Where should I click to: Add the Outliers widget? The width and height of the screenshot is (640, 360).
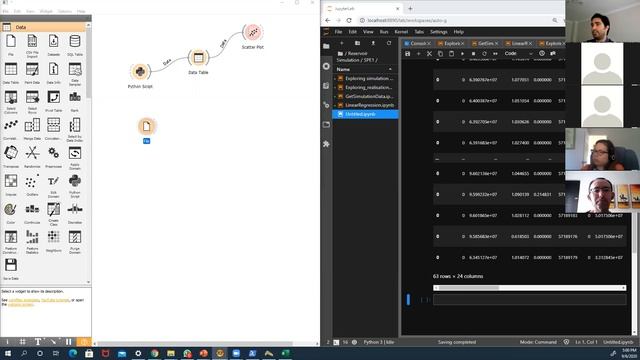pyautogui.click(x=32, y=185)
